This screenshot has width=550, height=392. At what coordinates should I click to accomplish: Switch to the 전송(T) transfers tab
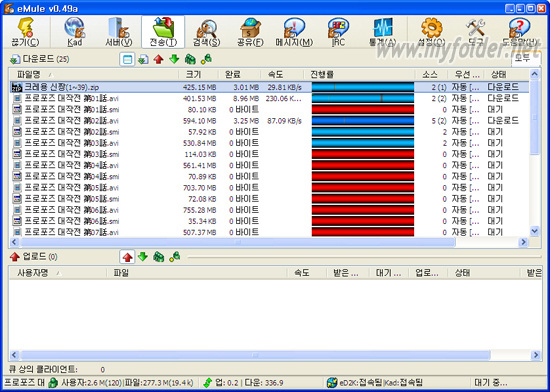pyautogui.click(x=163, y=32)
